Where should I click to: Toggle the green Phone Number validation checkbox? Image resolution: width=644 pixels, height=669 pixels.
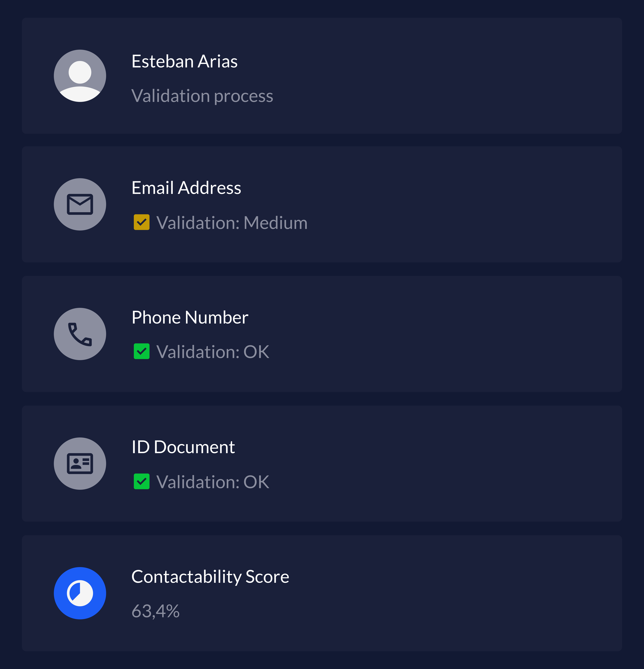coord(142,351)
